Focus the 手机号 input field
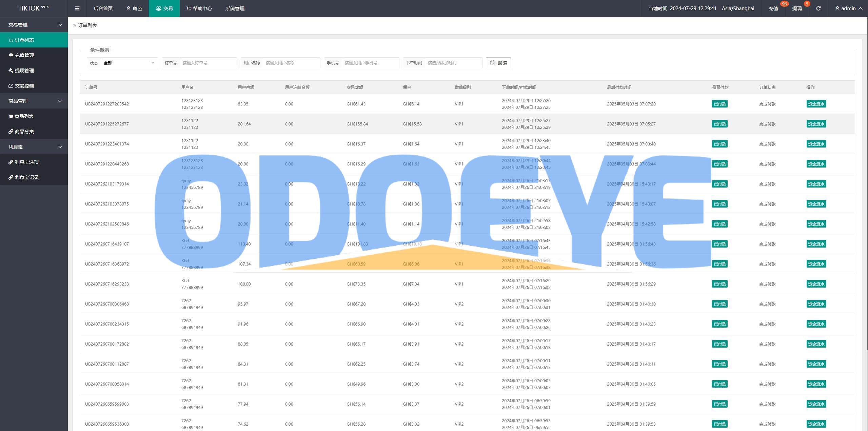 370,63
